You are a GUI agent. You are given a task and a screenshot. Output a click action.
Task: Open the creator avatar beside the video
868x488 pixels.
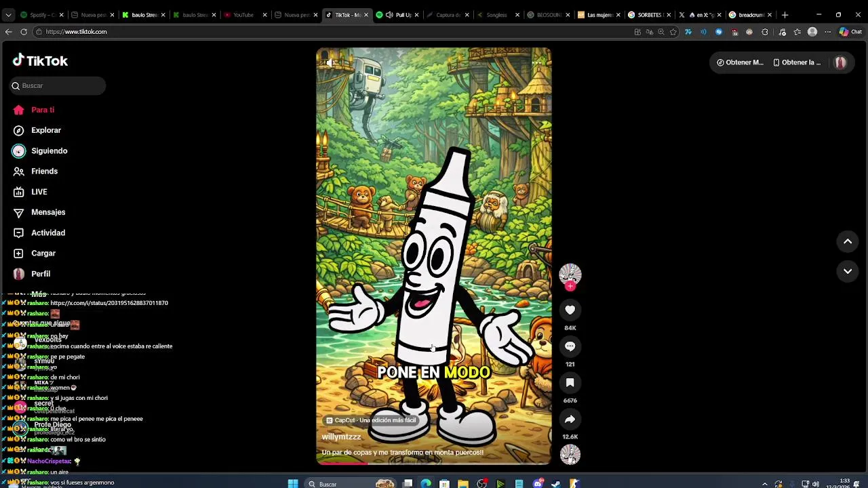coord(570,274)
